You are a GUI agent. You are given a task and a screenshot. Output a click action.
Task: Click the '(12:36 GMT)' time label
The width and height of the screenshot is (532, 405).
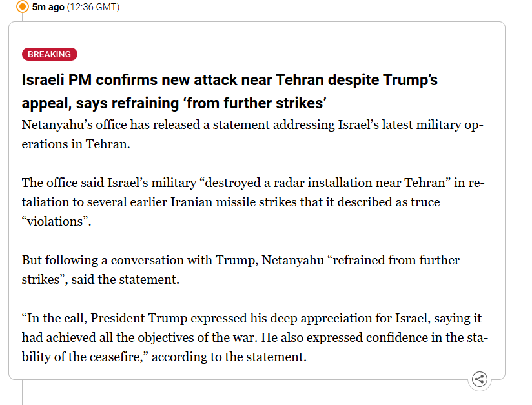[94, 7]
